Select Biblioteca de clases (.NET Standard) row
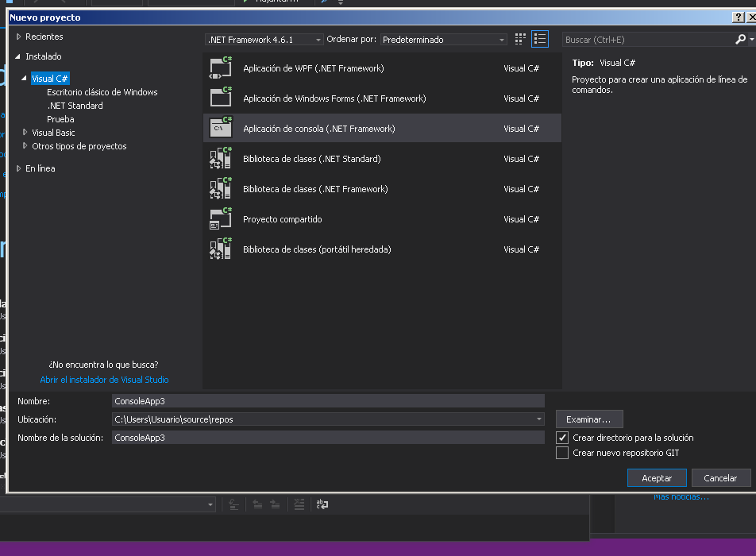Viewport: 756px width, 556px height. (382, 159)
